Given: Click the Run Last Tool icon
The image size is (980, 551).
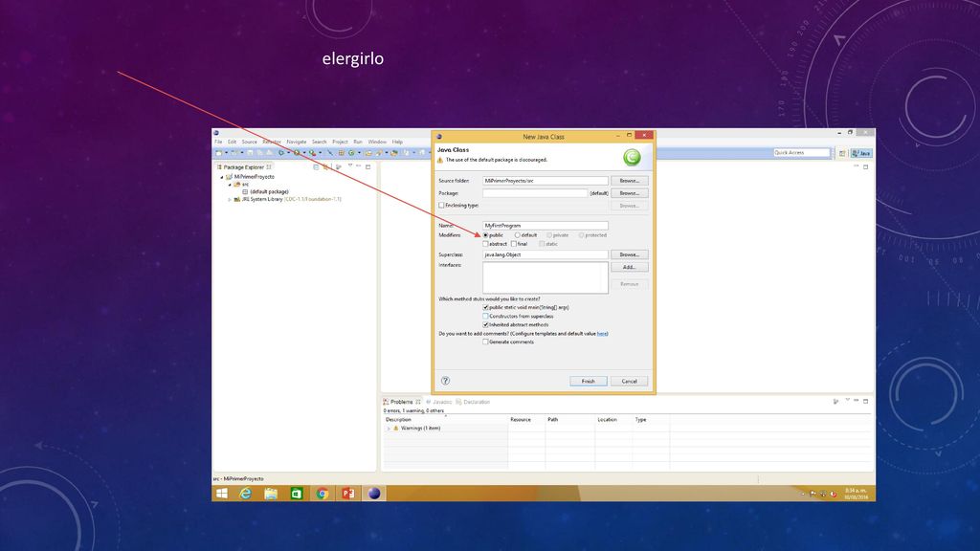Looking at the screenshot, I should pos(313,153).
